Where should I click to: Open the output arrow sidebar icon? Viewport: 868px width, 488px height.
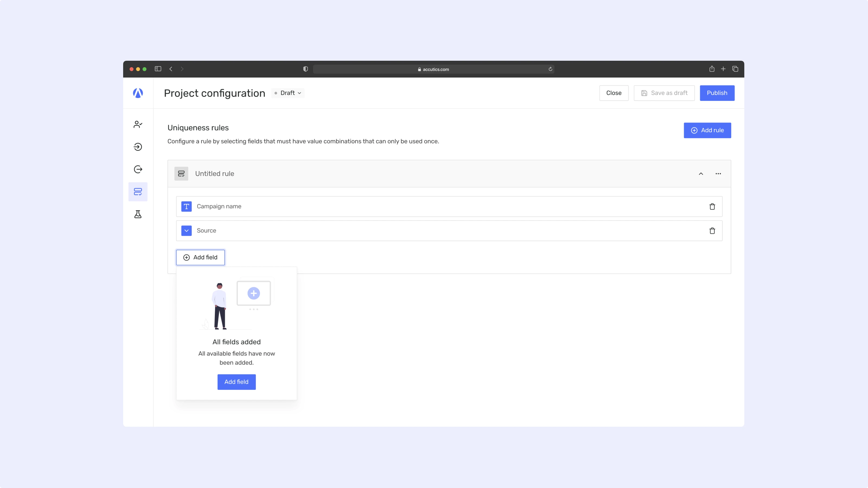138,169
